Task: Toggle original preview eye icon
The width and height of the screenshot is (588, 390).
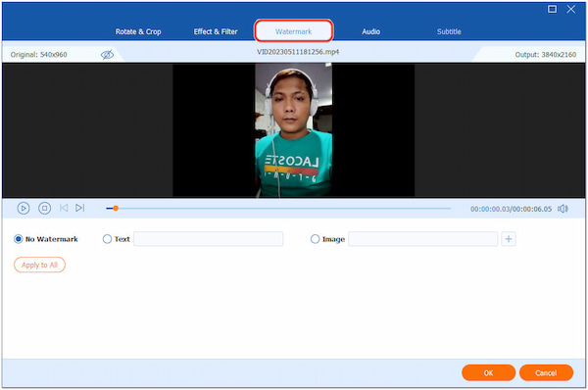Action: [107, 55]
